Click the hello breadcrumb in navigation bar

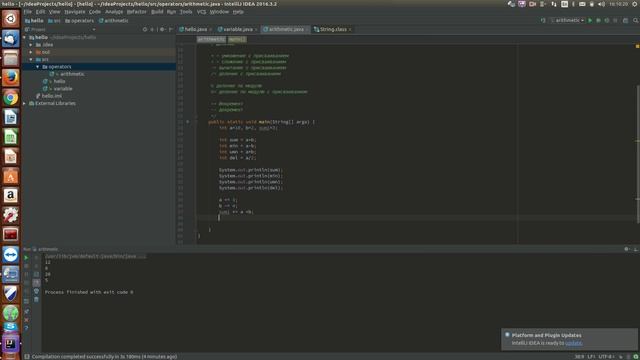click(x=35, y=20)
